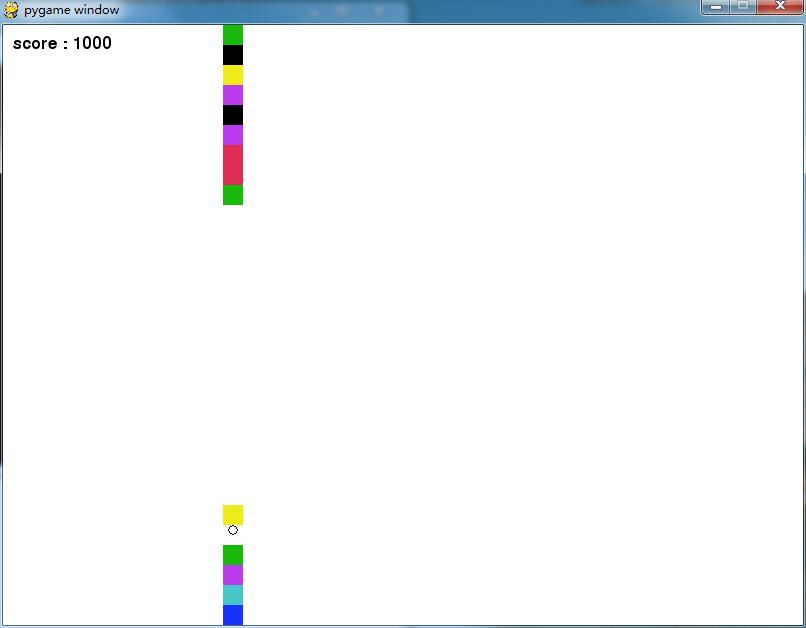Click the purple block in the lower column
Image resolution: width=806 pixels, height=628 pixels.
233,575
